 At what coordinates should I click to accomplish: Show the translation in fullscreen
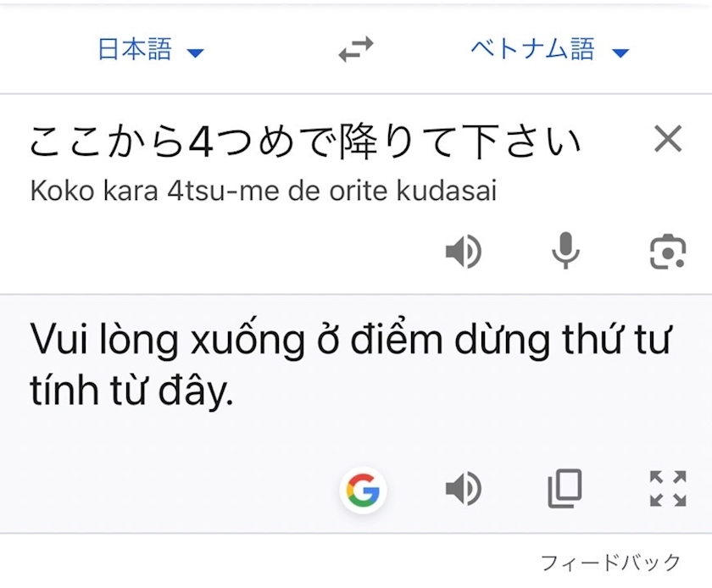pos(667,489)
